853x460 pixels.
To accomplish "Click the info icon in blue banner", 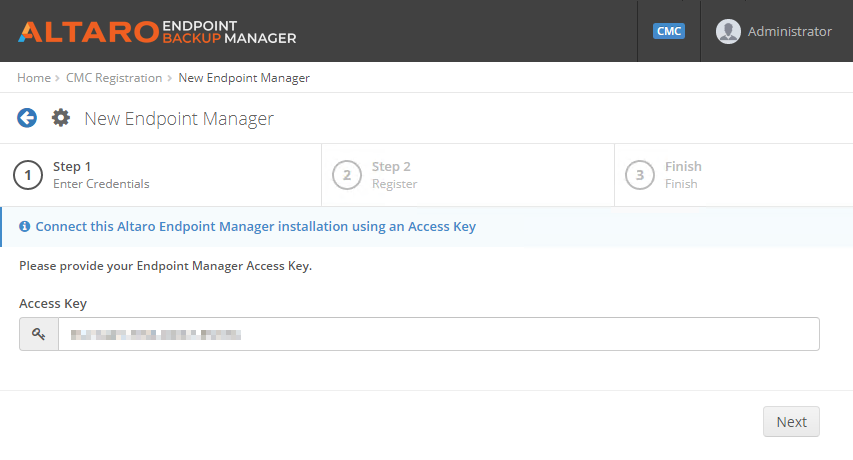I will point(24,226).
